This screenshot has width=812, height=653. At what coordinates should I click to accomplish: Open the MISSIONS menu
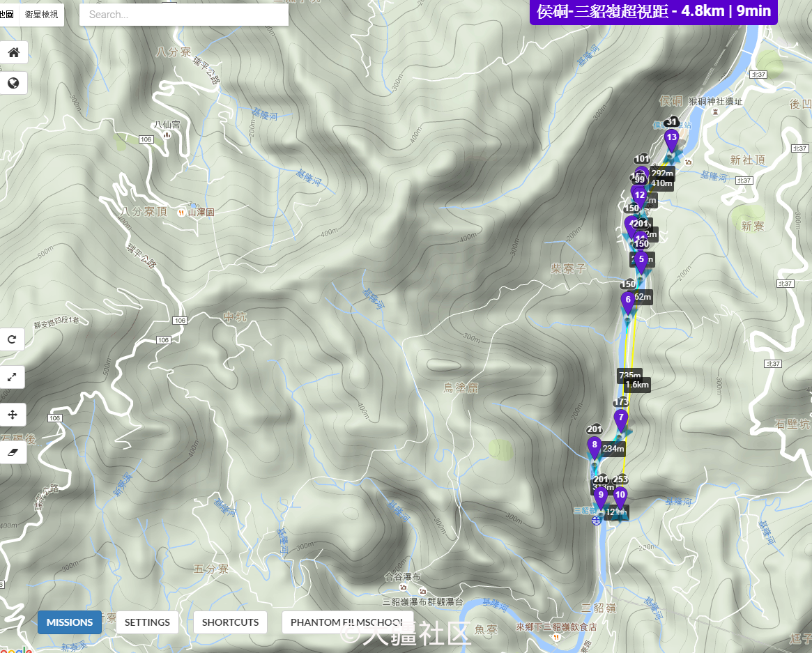coord(70,622)
